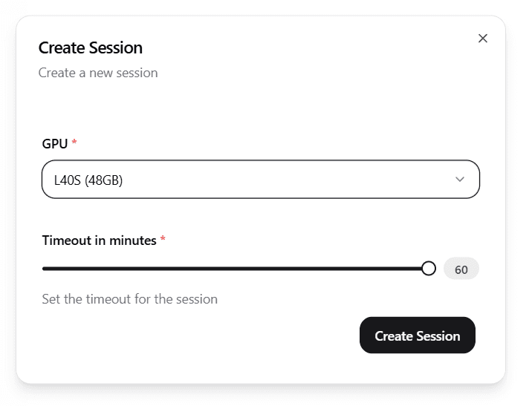
Task: Click the word 'minutes' in the timeout label
Action: pos(134,240)
